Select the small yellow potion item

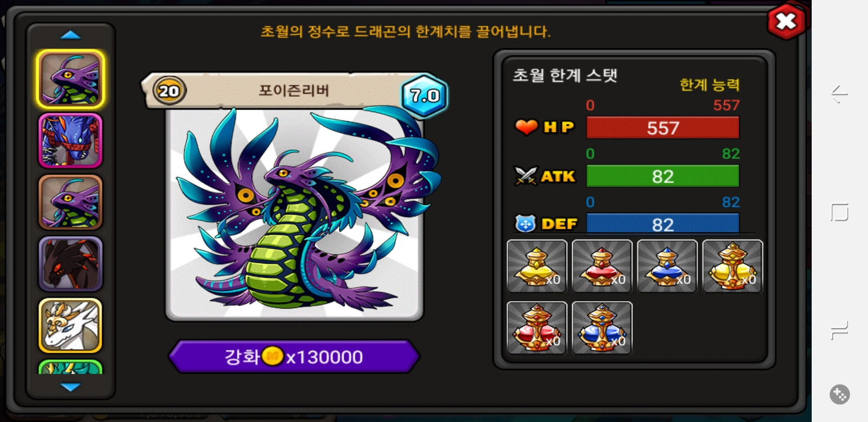pyautogui.click(x=537, y=266)
